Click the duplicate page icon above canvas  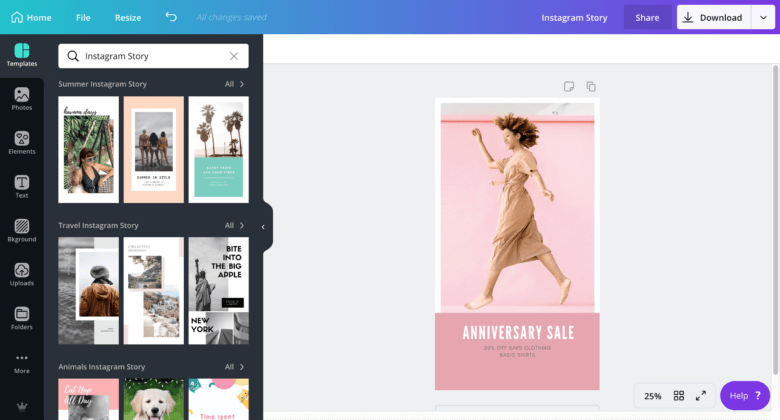pos(591,87)
